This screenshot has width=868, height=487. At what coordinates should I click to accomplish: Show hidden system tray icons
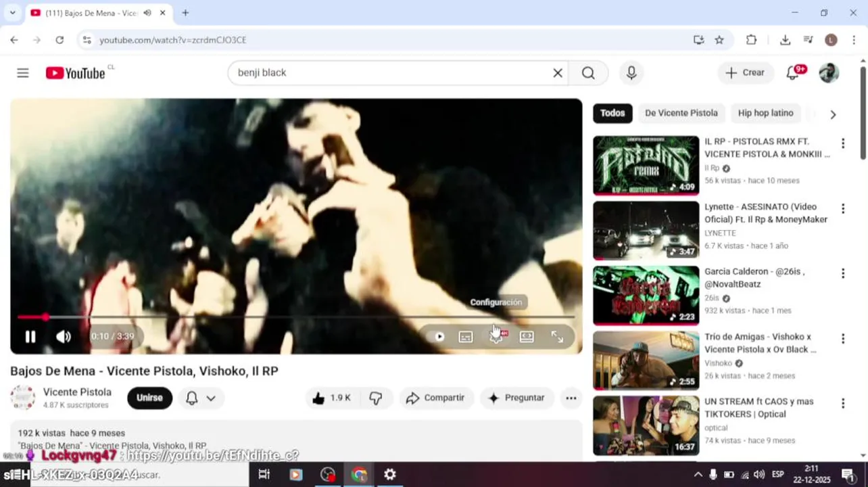pyautogui.click(x=698, y=474)
